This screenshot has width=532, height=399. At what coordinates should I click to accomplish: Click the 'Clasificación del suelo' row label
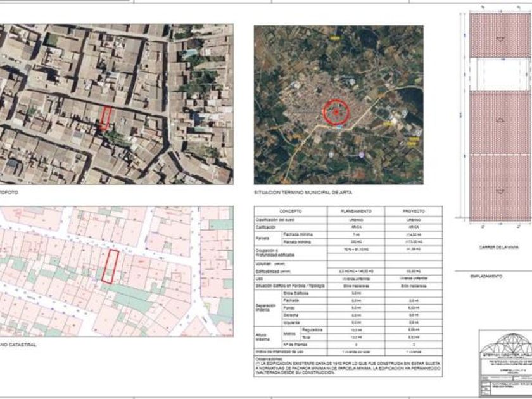(x=275, y=220)
